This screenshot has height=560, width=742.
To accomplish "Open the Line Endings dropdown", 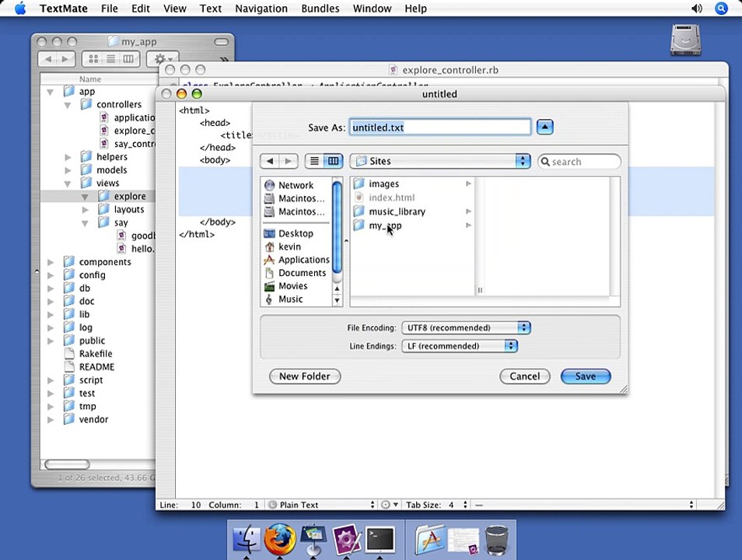I will (460, 346).
